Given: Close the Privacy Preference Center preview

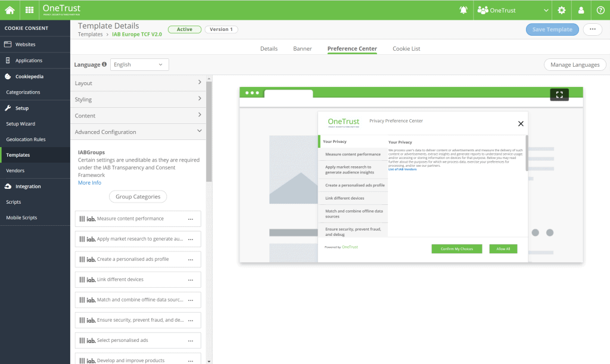Looking at the screenshot, I should (x=521, y=124).
